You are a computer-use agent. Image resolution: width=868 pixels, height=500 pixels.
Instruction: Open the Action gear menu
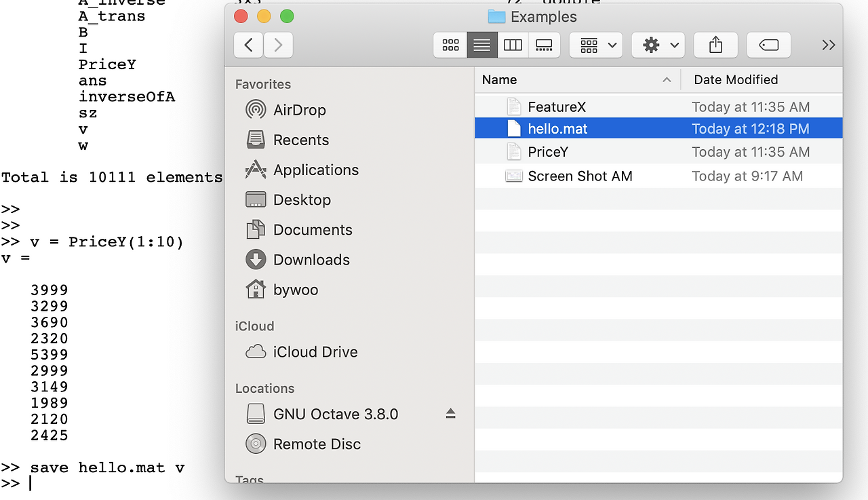658,45
